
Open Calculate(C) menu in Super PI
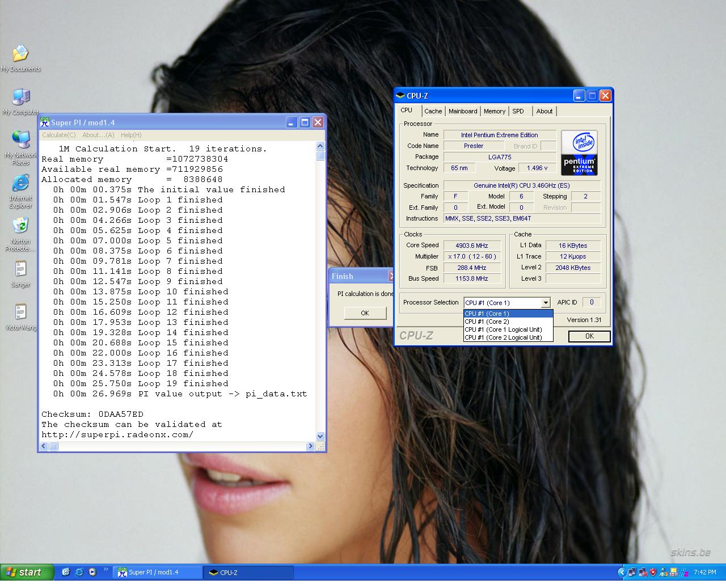point(59,135)
